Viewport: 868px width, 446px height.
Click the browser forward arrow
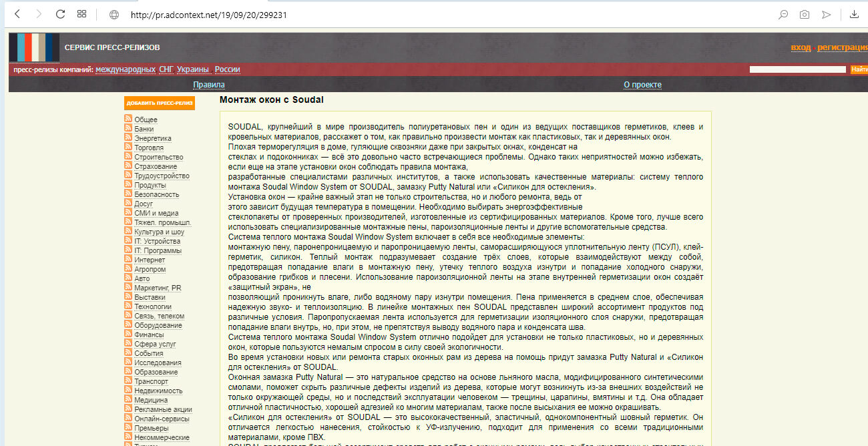tap(39, 14)
